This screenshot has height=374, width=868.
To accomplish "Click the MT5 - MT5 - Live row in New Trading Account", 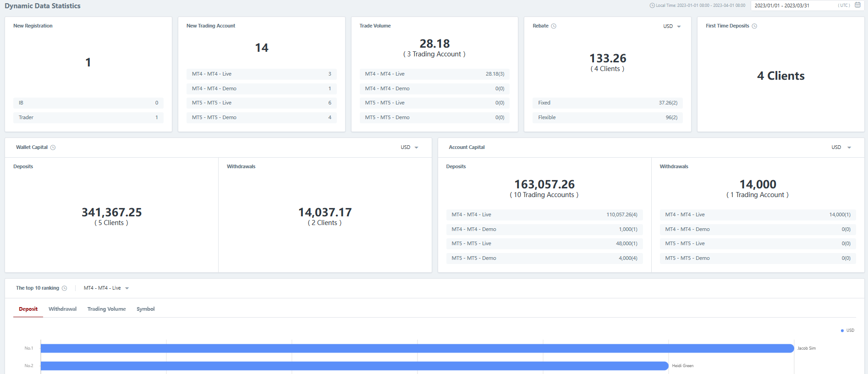I will pyautogui.click(x=261, y=103).
